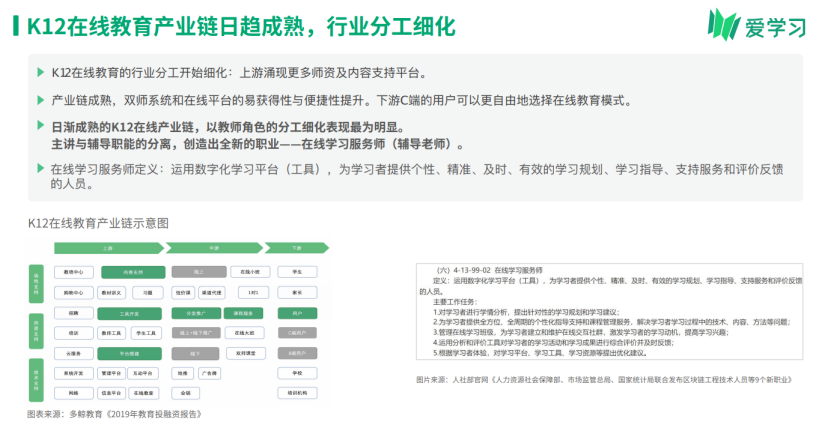Click the green bullet before 产业链成熟
831x432 pixels.
coord(41,101)
